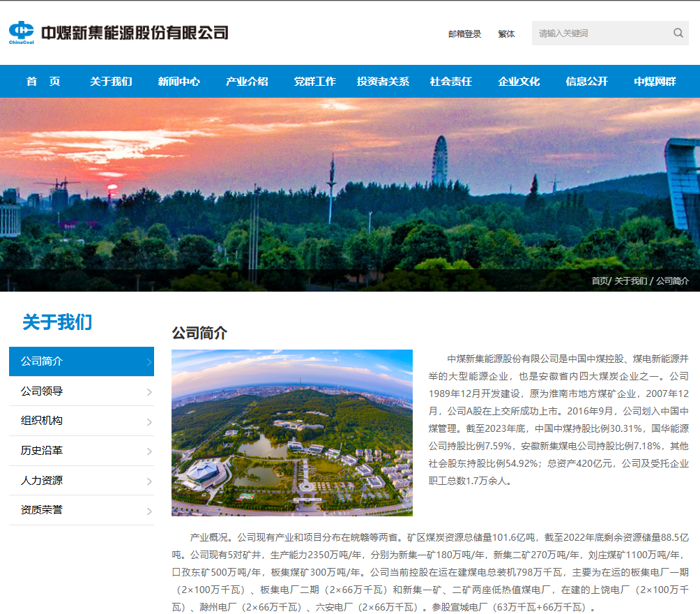Click 首页 in the breadcrumb trail
700x614 pixels.
600,280
